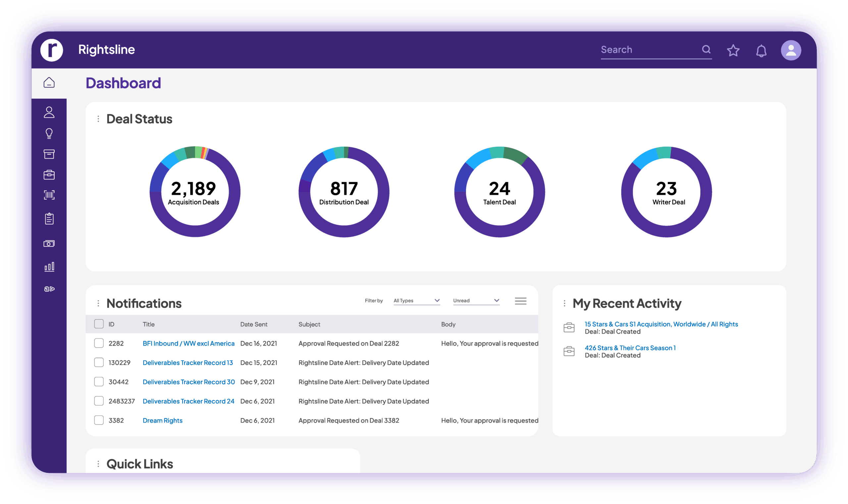Open Quick Links widget options dots
This screenshot has height=504, width=848.
click(98, 464)
